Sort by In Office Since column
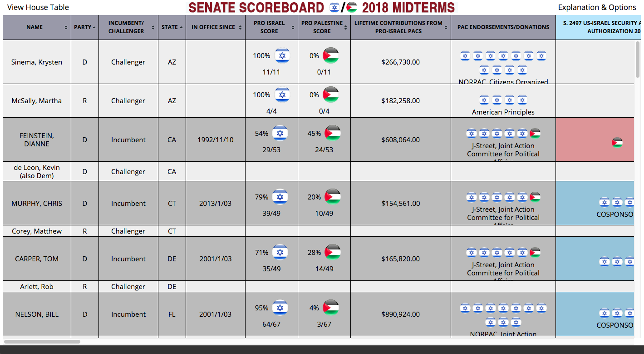 click(x=213, y=27)
